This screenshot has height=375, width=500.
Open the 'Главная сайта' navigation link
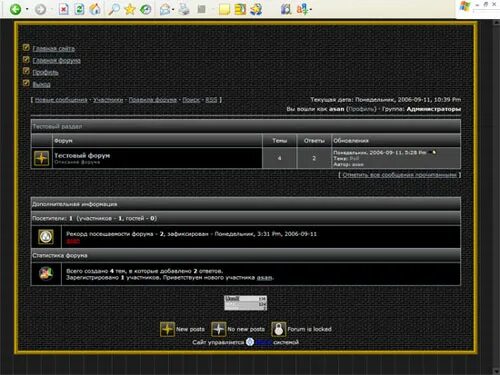54,49
